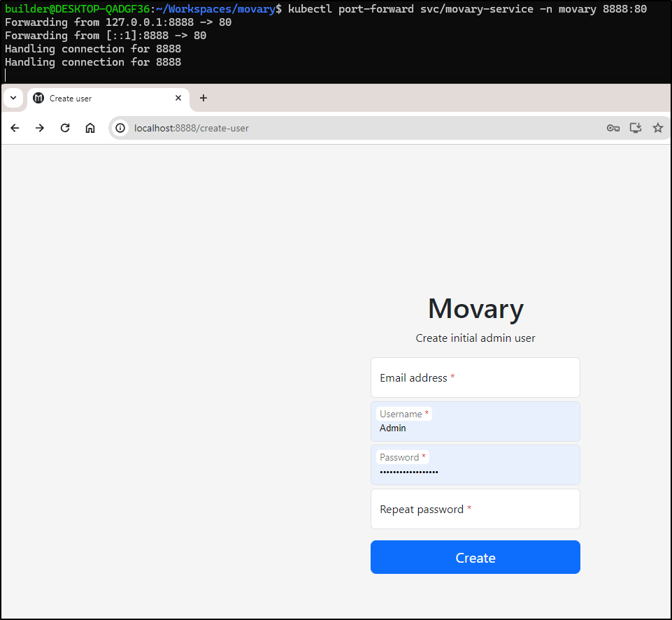
Task: Click the 'Create initial admin user' text
Action: (476, 338)
